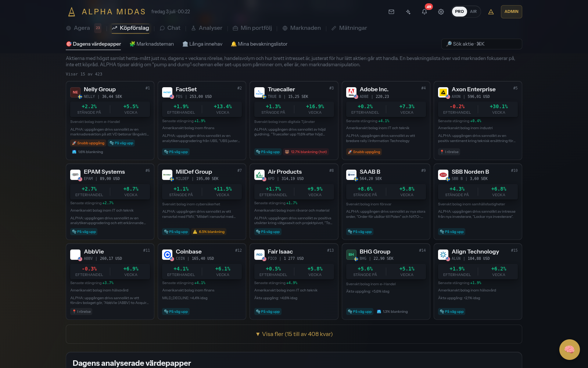Click the Sök aktie search field
The image size is (588, 368).
tap(481, 44)
